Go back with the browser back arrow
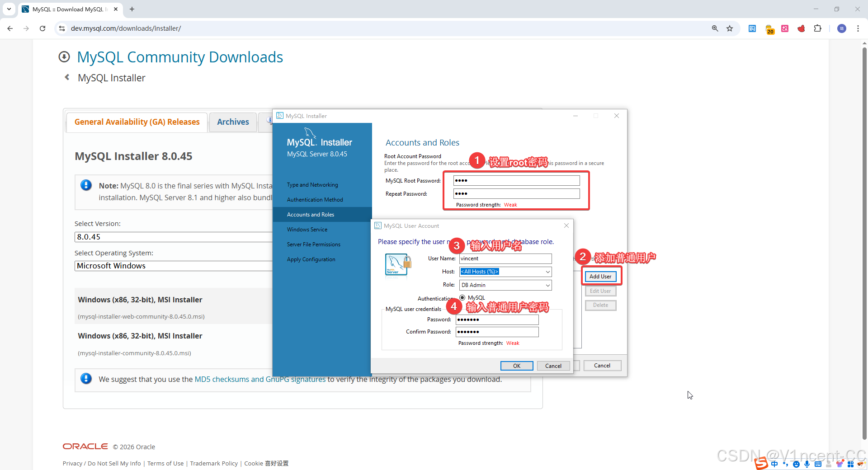Image resolution: width=868 pixels, height=470 pixels. [10, 28]
